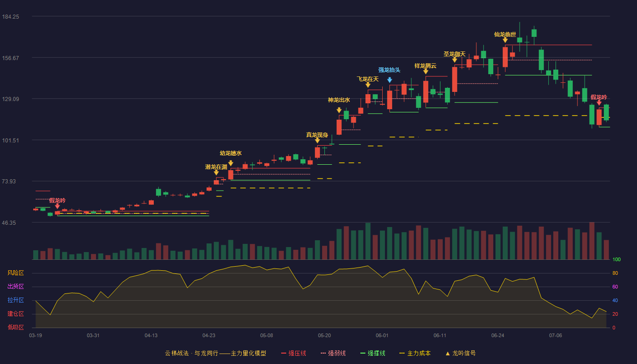Select the 幼龙嬉水 signal arrow marker
This screenshot has height=364, width=637.
[x=231, y=163]
